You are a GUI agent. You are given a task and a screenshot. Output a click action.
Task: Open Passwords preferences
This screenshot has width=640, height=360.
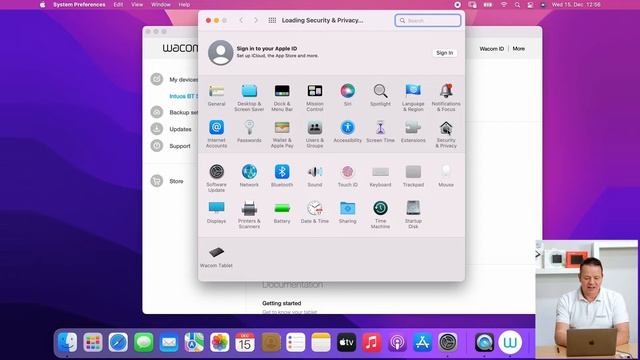(249, 131)
